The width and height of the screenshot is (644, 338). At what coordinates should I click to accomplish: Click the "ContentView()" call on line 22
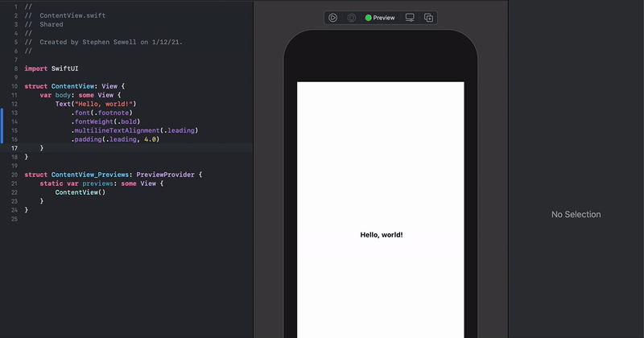80,192
